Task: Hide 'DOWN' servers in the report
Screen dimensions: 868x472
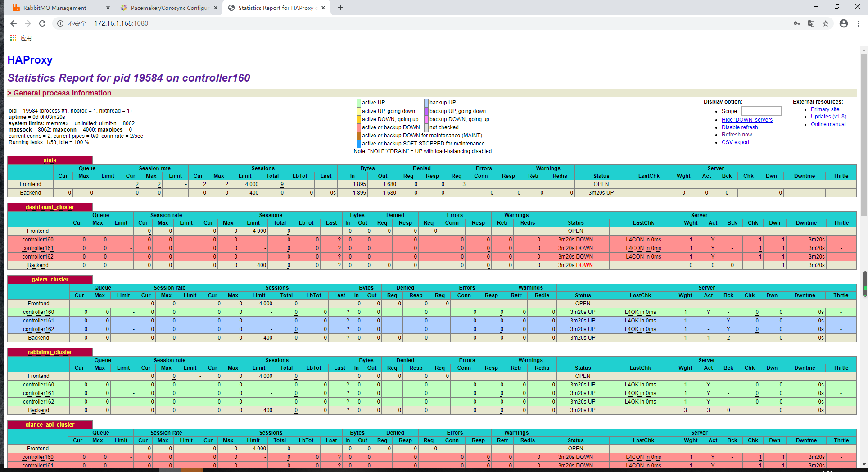Action: pyautogui.click(x=747, y=119)
